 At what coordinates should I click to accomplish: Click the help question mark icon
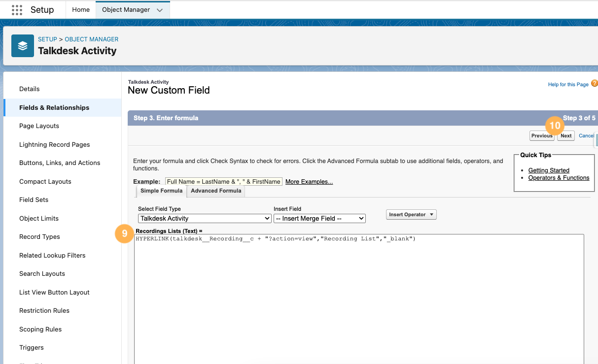pos(594,84)
